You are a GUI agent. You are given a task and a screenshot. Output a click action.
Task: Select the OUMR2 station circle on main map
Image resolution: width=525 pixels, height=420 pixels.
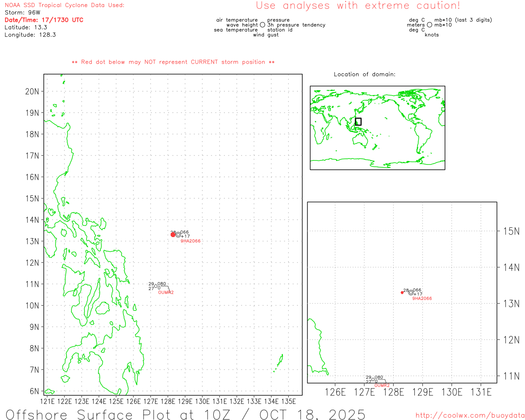coord(156,286)
